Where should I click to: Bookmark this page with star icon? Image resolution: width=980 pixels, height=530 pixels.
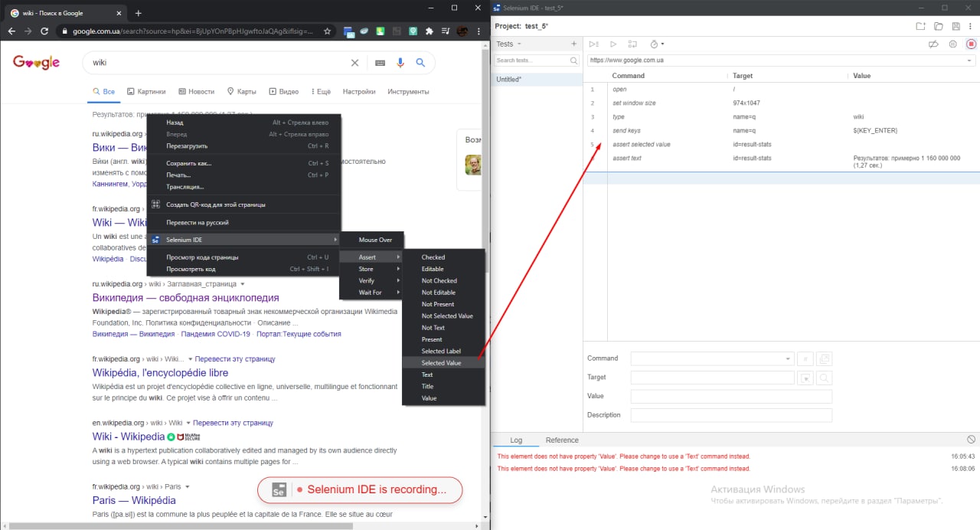[327, 31]
